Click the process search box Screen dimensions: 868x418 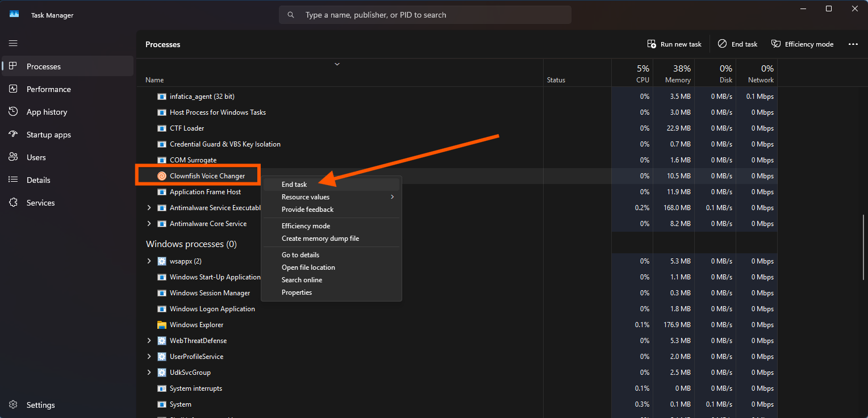pyautogui.click(x=425, y=15)
